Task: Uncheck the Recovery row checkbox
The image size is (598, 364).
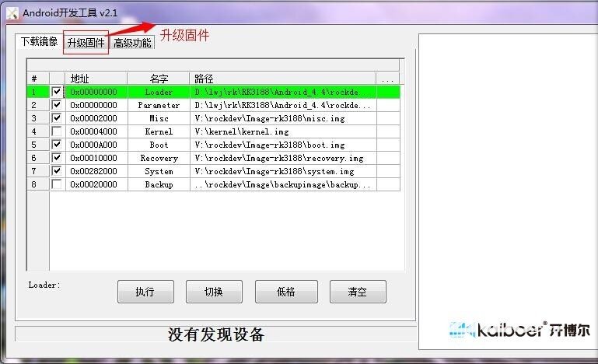Action: point(57,158)
